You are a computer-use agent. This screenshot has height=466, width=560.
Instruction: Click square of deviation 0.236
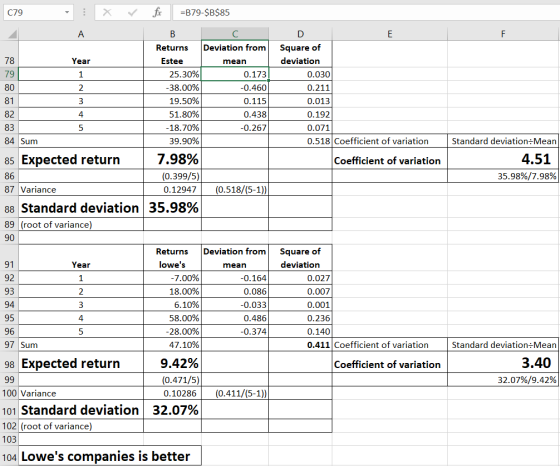click(300, 318)
